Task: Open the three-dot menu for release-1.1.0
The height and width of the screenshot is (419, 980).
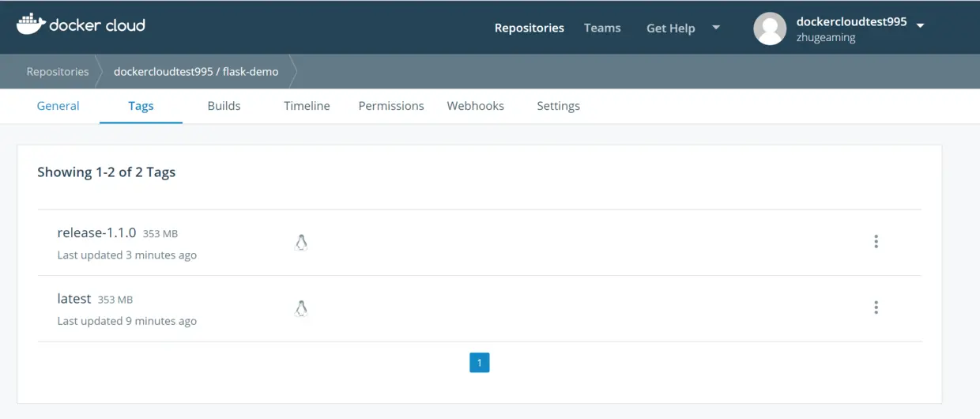Action: click(876, 242)
